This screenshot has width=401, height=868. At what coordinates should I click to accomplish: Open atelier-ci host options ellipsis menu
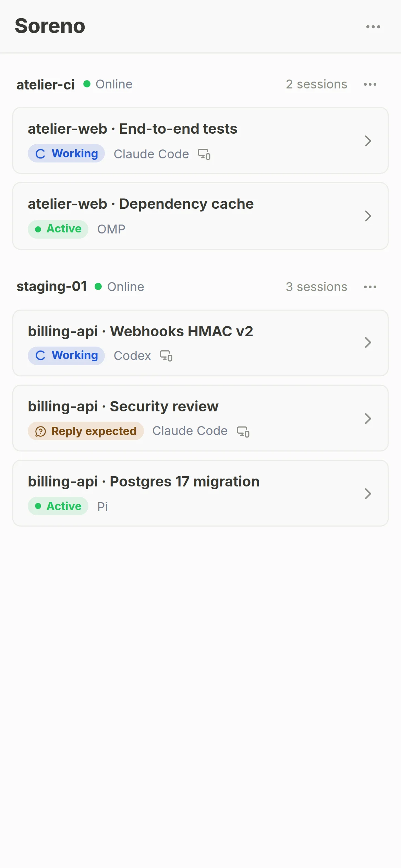click(370, 84)
